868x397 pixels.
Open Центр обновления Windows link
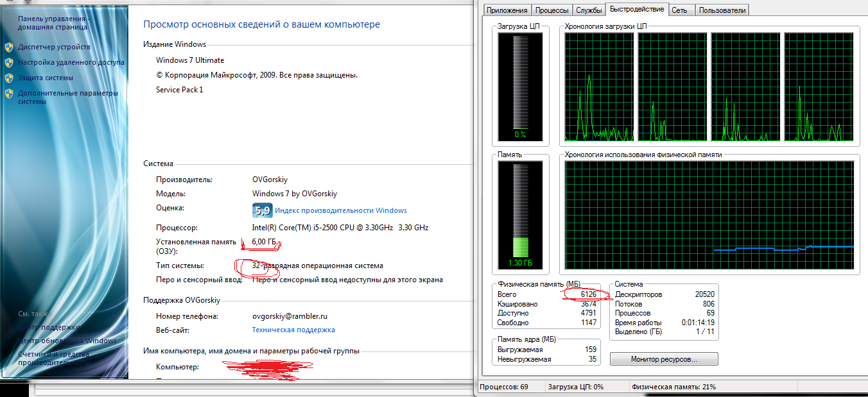(x=67, y=341)
